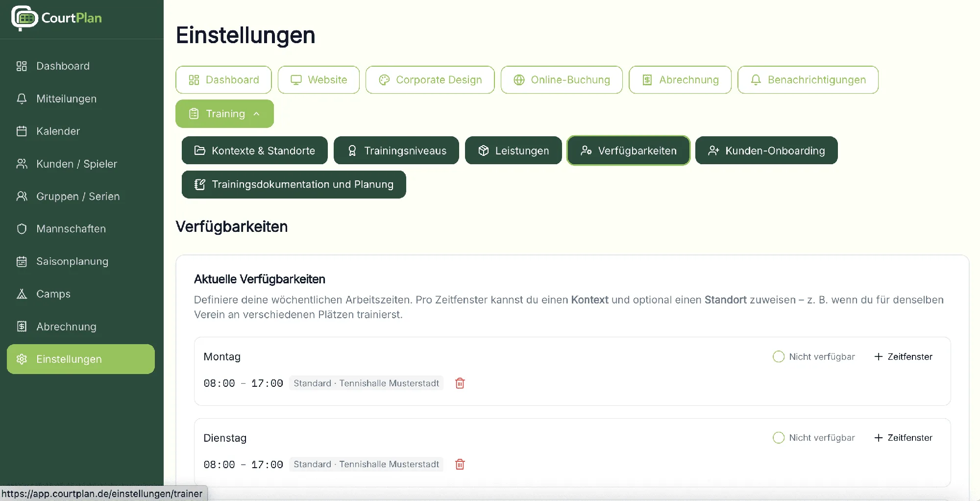Open the Leistungen subsection

pos(514,150)
